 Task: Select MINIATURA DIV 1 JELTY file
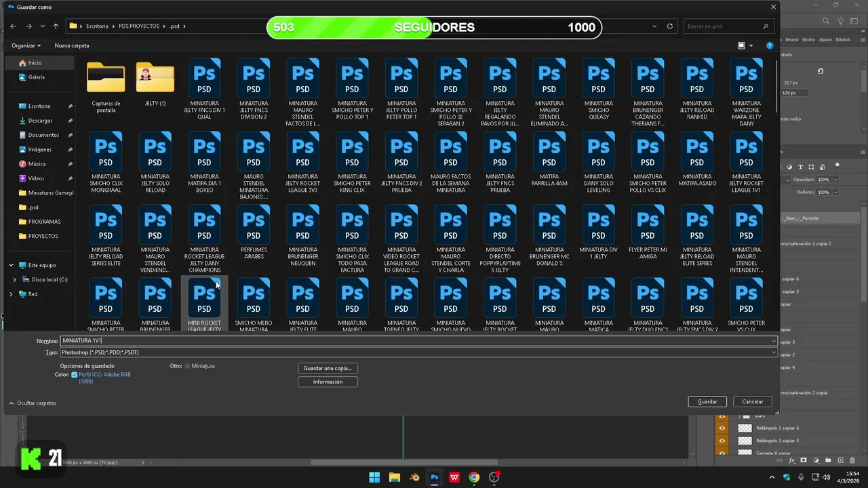598,233
